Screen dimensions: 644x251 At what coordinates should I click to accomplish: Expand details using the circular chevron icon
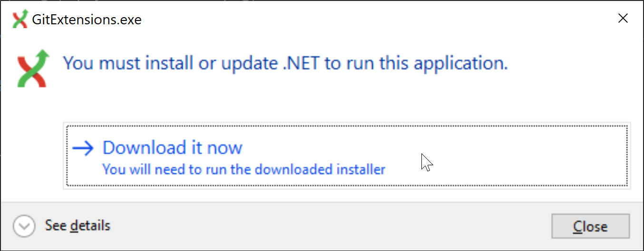(x=24, y=226)
